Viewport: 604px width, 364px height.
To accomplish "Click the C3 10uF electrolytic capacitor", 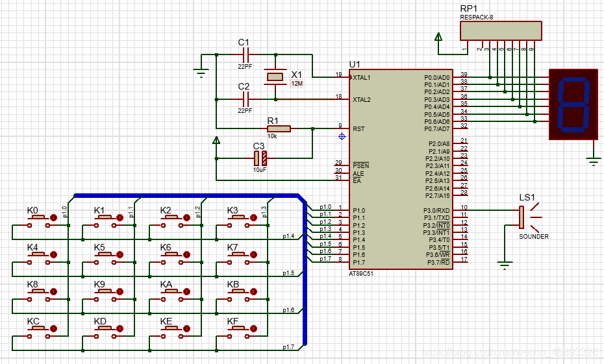I will click(x=260, y=158).
